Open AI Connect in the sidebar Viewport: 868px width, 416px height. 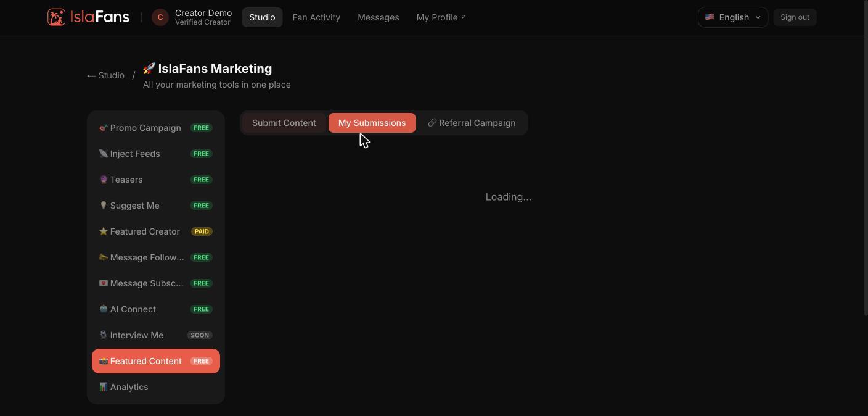tap(156, 309)
